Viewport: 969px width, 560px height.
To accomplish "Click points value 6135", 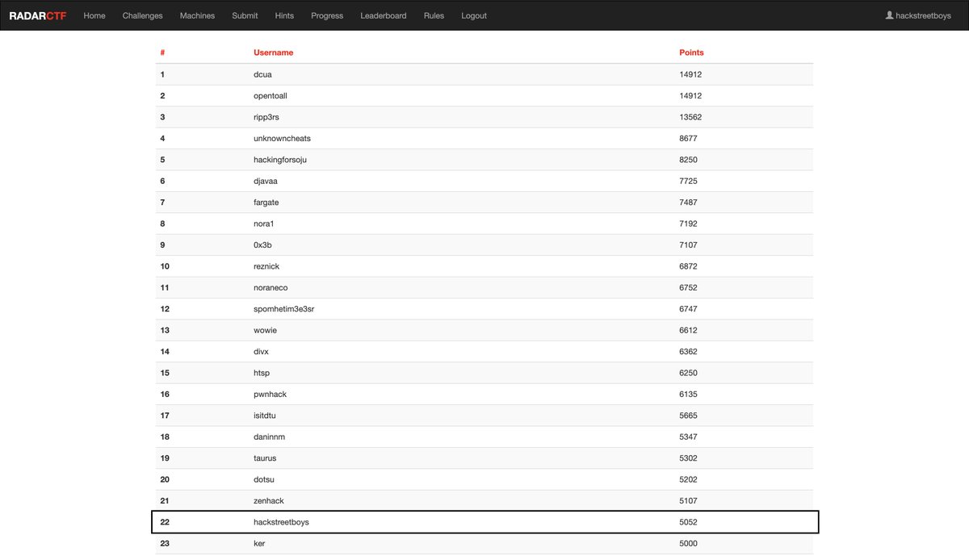I will [x=689, y=394].
